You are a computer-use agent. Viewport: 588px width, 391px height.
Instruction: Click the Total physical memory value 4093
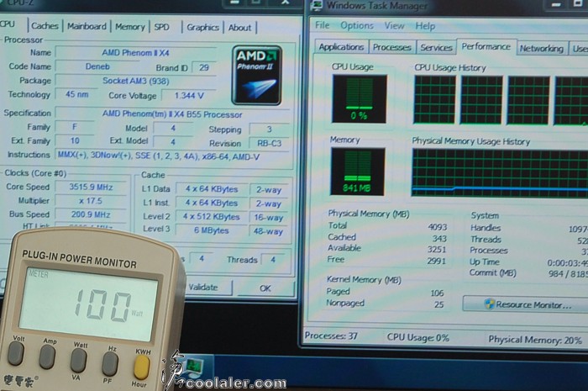pyautogui.click(x=438, y=227)
